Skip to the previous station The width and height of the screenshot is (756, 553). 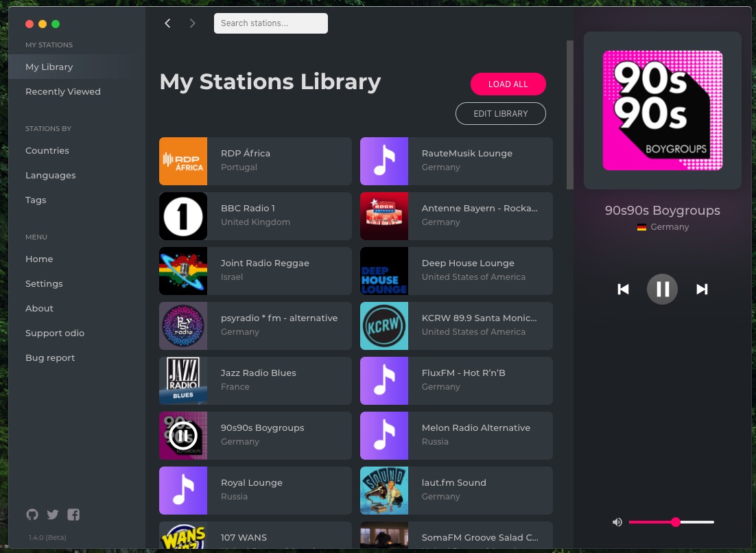point(623,290)
